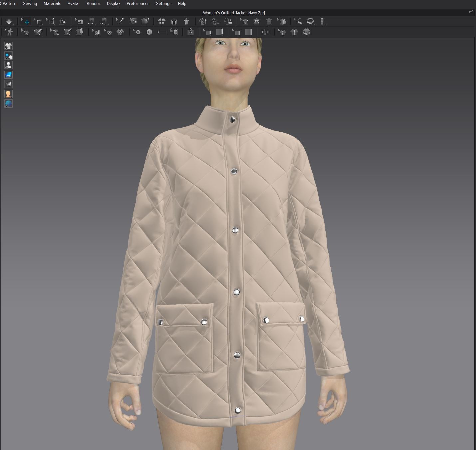This screenshot has height=450, width=476.
Task: Open the Preferences menu
Action: (138, 4)
